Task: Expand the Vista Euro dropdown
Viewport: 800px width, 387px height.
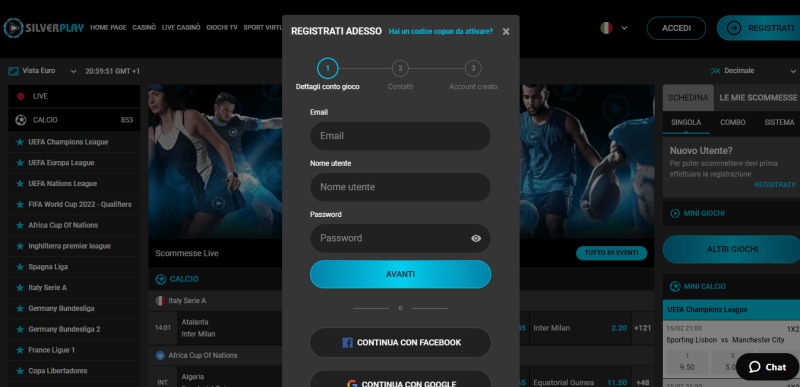Action: click(73, 71)
